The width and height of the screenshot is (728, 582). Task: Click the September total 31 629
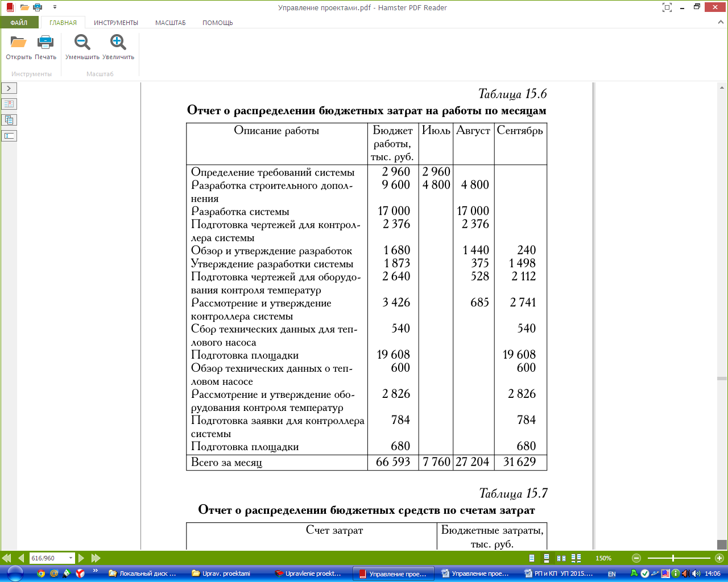[x=519, y=462]
